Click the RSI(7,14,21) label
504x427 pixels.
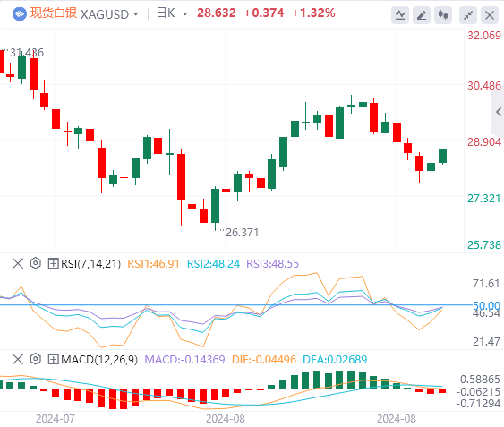[x=91, y=264]
